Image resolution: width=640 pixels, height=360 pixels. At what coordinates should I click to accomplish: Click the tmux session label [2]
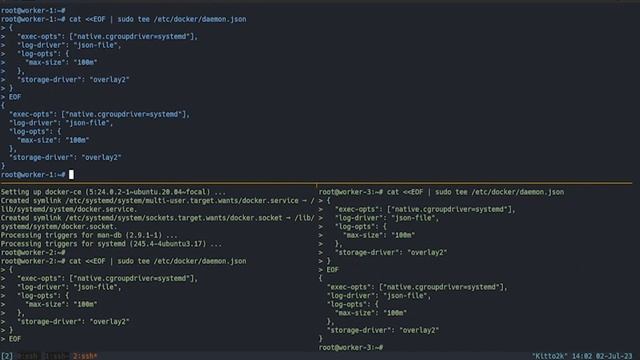7,356
